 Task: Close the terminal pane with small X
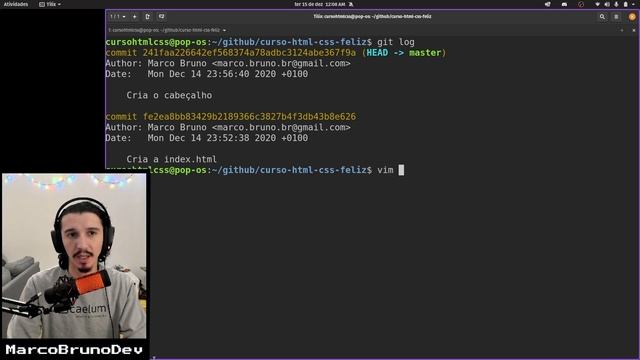coord(634,30)
